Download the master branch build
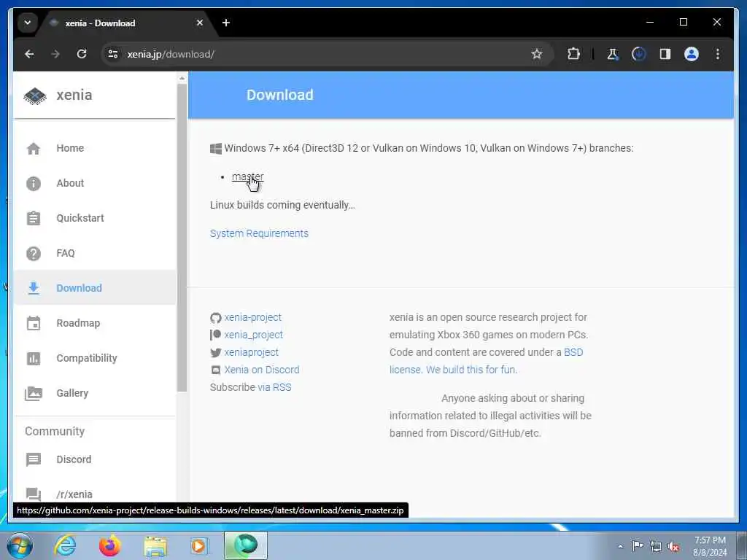 pyautogui.click(x=247, y=176)
